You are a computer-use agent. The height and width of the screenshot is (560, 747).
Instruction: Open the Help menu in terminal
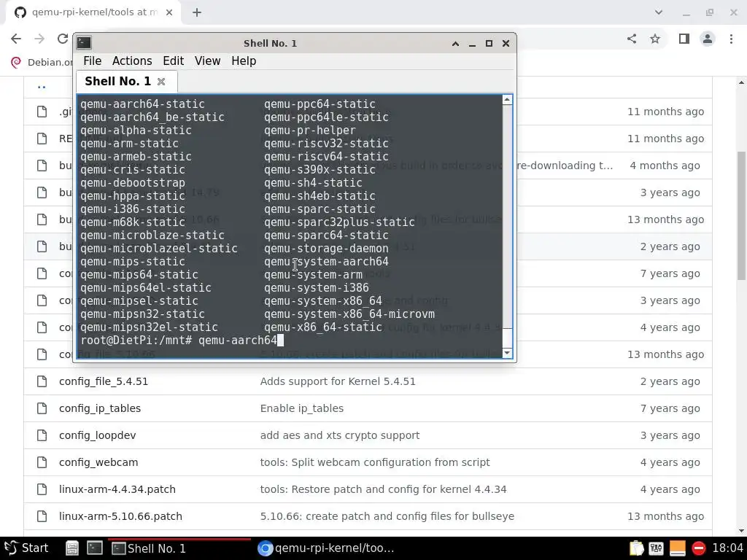point(244,61)
